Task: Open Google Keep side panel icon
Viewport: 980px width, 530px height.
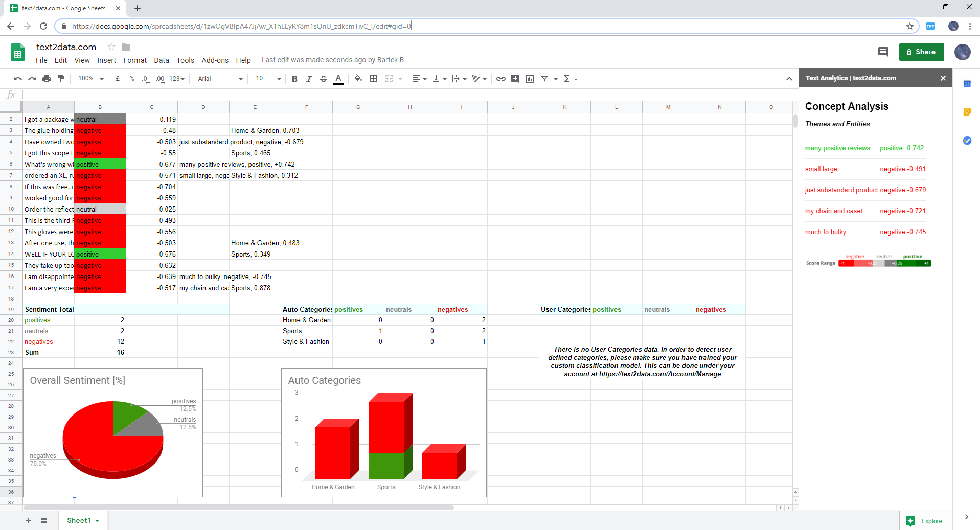Action: tap(967, 112)
